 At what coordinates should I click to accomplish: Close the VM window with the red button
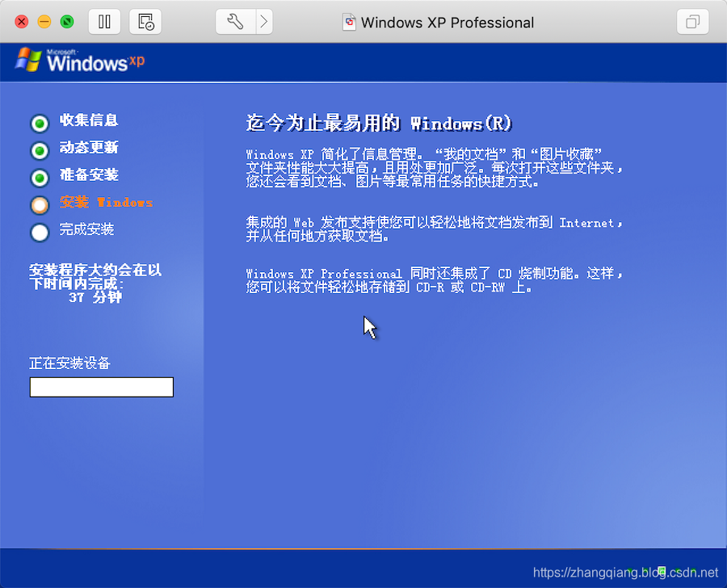tap(21, 22)
